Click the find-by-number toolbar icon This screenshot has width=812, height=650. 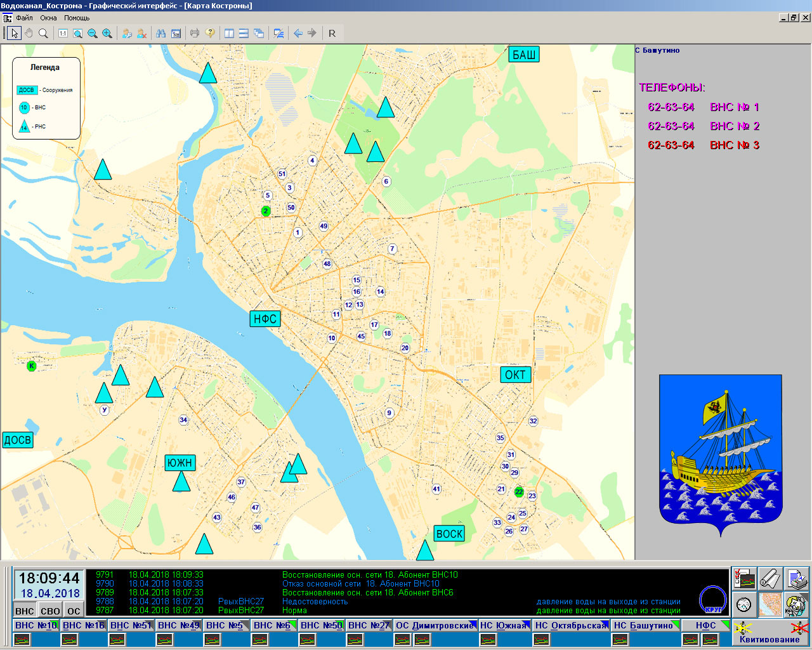tap(176, 33)
